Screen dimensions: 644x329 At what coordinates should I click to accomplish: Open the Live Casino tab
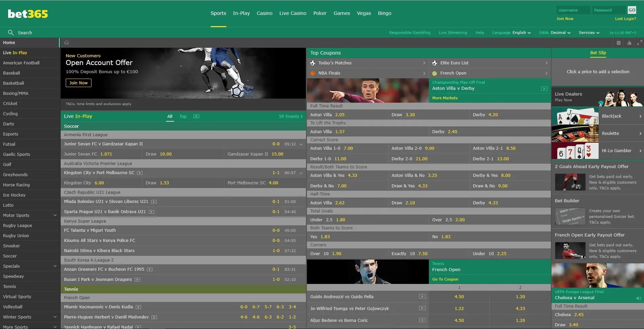[x=293, y=13]
